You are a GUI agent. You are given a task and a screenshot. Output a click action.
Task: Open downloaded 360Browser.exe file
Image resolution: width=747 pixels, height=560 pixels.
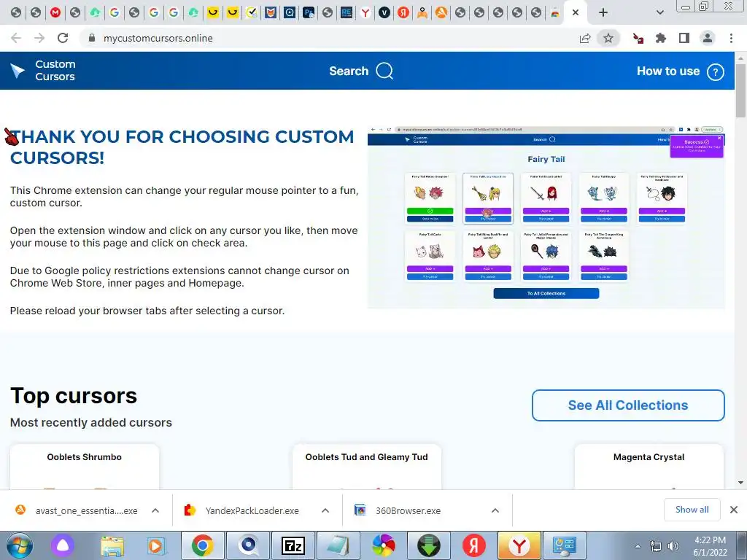click(x=398, y=510)
